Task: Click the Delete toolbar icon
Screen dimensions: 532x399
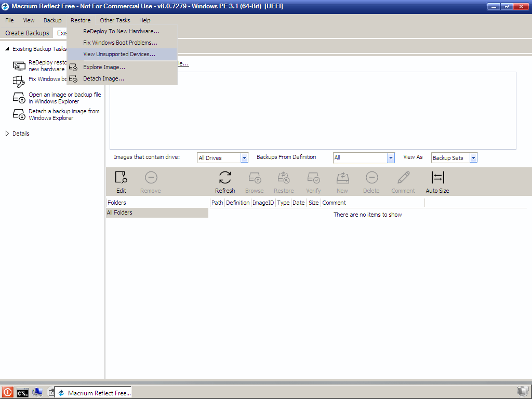Action: coord(371,178)
